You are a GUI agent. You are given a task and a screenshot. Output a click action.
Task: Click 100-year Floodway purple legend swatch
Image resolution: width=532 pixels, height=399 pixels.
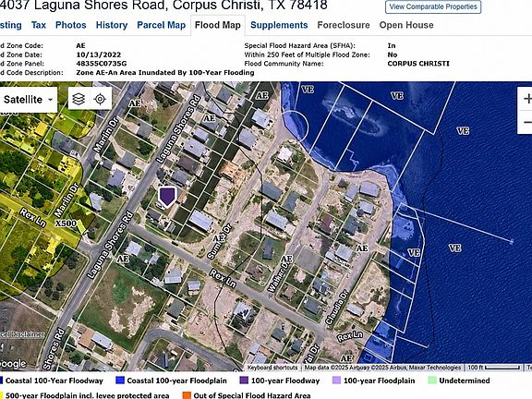point(244,381)
